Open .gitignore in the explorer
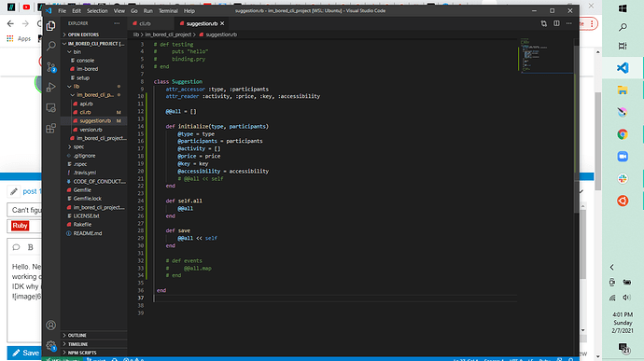 pyautogui.click(x=93, y=155)
